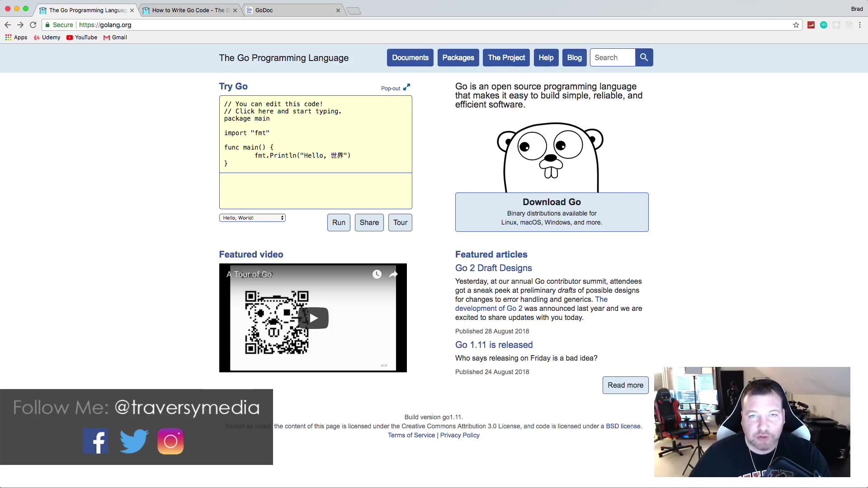Image resolution: width=868 pixels, height=488 pixels.
Task: Click Read more articles link
Action: point(625,385)
